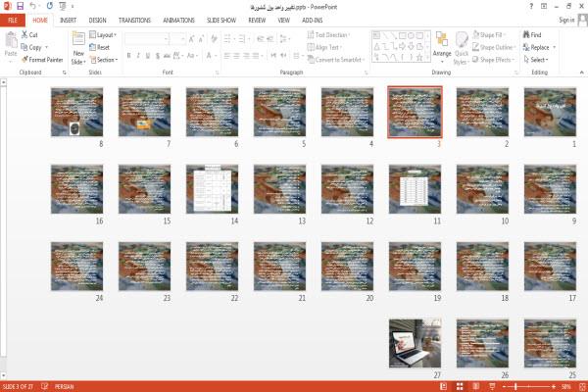Switch to the TRANSITIONS tab
The height and width of the screenshot is (392, 588).
coord(134,21)
